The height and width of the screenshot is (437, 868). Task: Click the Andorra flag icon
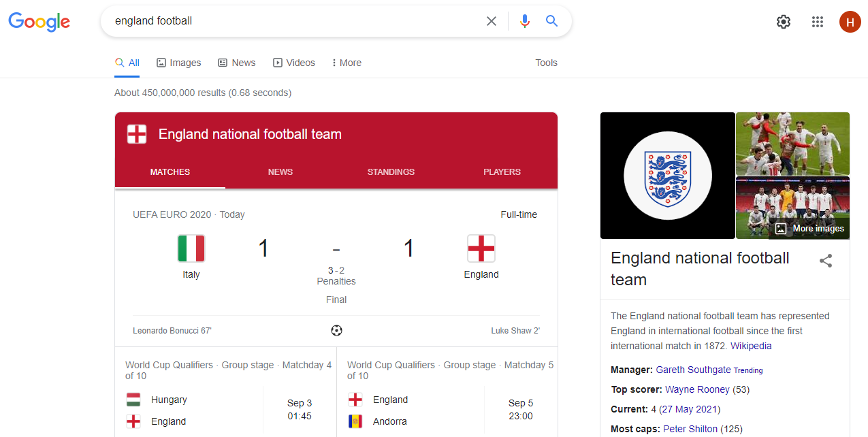point(355,421)
